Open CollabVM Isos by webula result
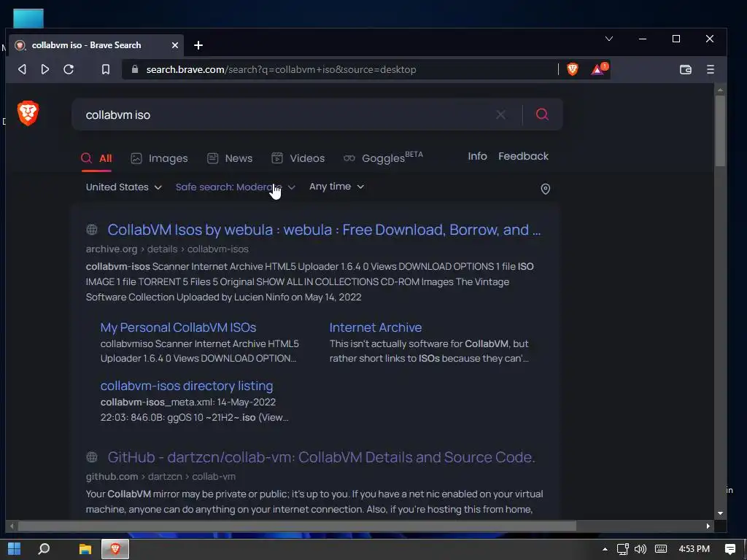Screen dimensions: 747x560 [324, 230]
